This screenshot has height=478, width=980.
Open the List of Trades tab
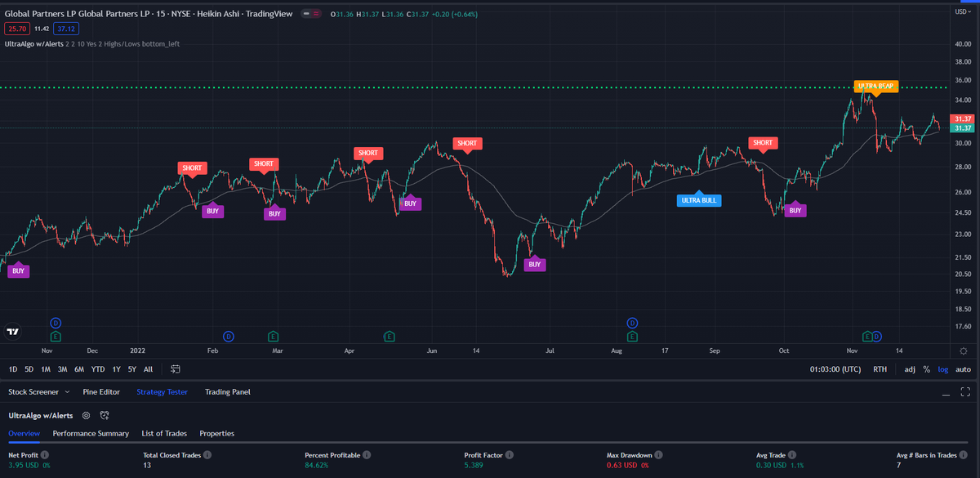(x=164, y=433)
